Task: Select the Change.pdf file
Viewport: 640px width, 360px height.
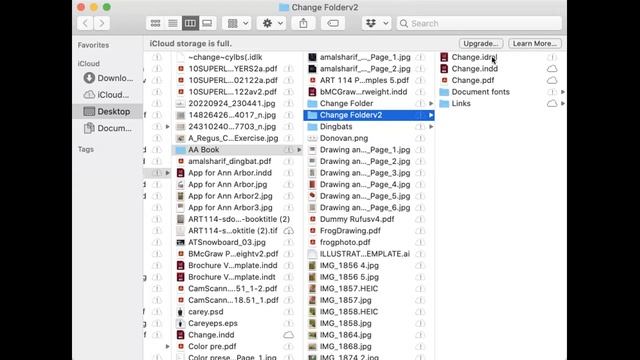Action: point(472,80)
